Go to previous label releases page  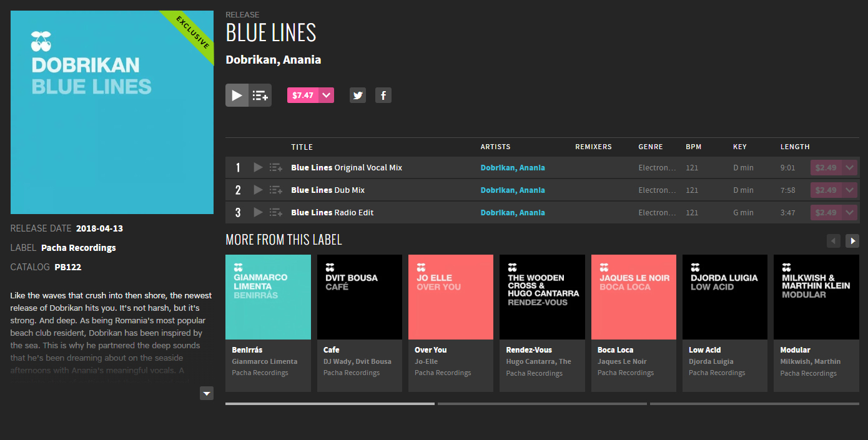click(834, 241)
